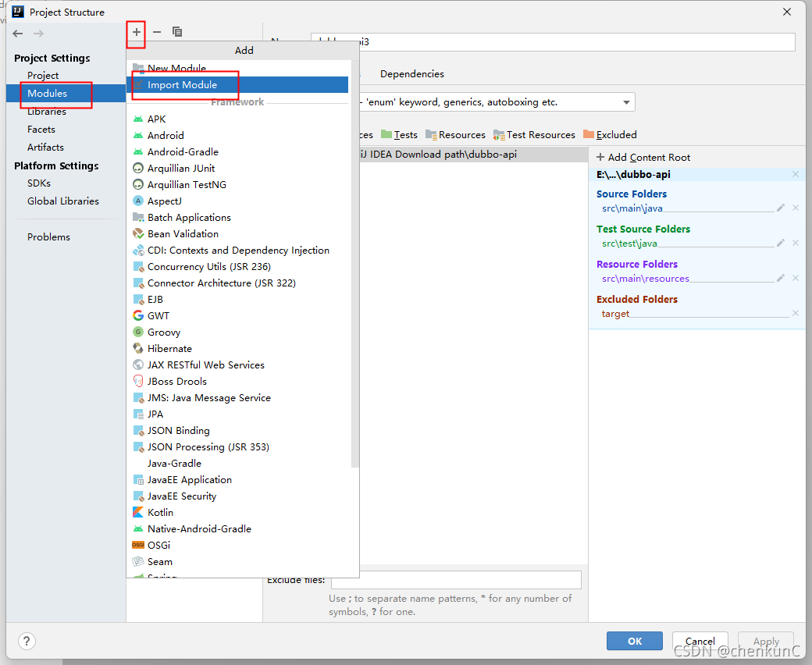Select JavaEE Security framework
Image resolution: width=812 pixels, height=665 pixels.
237,496
